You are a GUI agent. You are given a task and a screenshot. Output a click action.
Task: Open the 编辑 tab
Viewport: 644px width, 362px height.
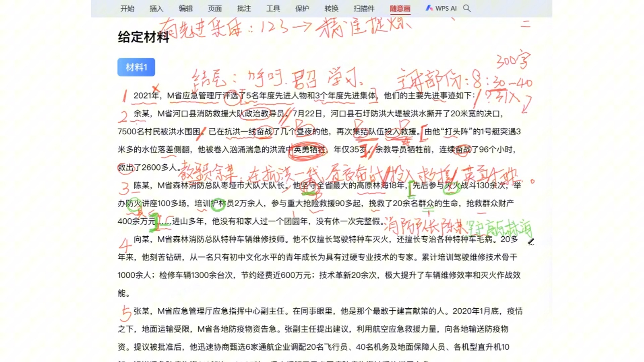click(x=185, y=8)
